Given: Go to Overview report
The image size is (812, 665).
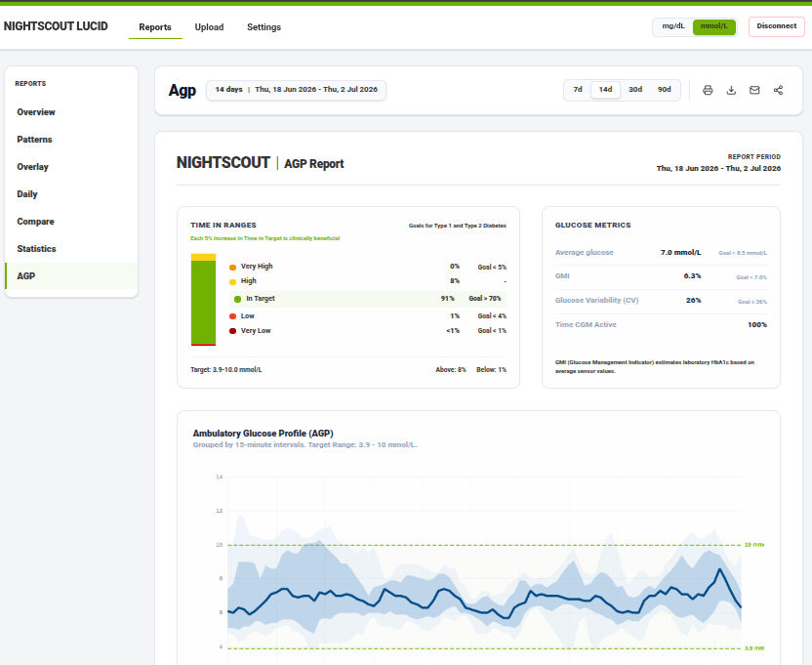Looking at the screenshot, I should [x=71, y=112].
